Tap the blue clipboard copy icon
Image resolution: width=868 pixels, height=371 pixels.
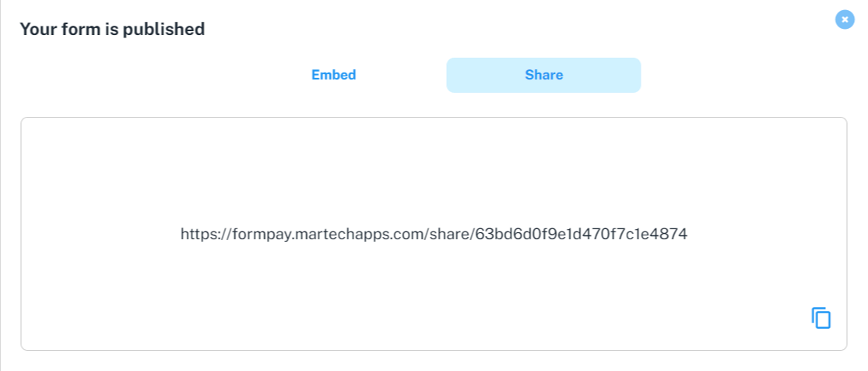tap(821, 318)
